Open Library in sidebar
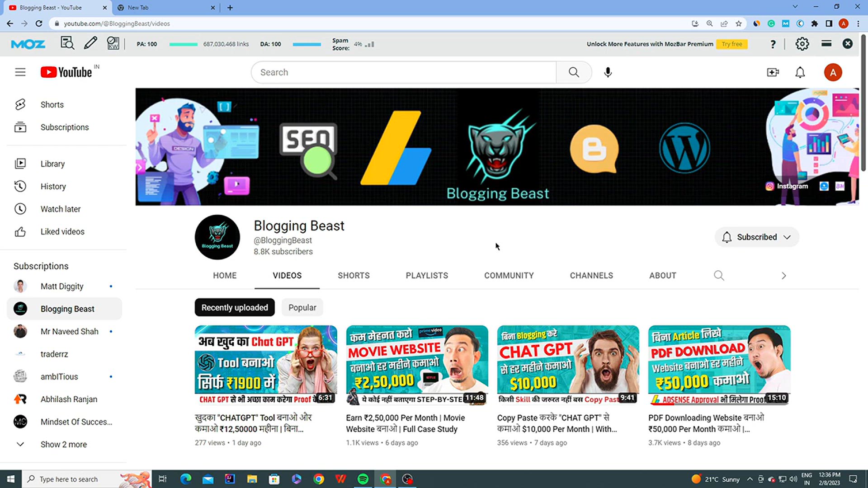This screenshot has height=488, width=868. pyautogui.click(x=63, y=164)
